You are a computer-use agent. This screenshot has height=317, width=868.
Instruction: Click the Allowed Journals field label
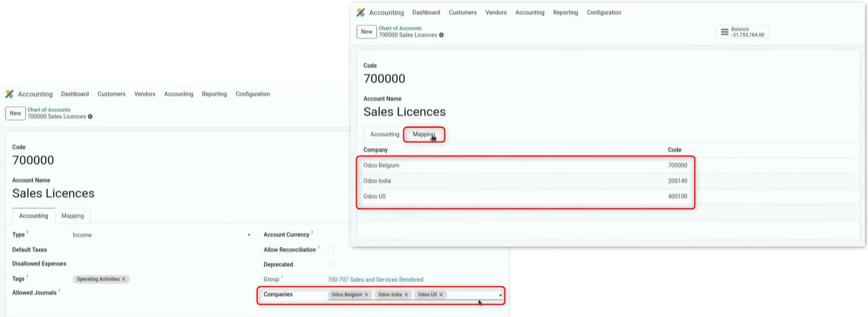click(x=34, y=293)
